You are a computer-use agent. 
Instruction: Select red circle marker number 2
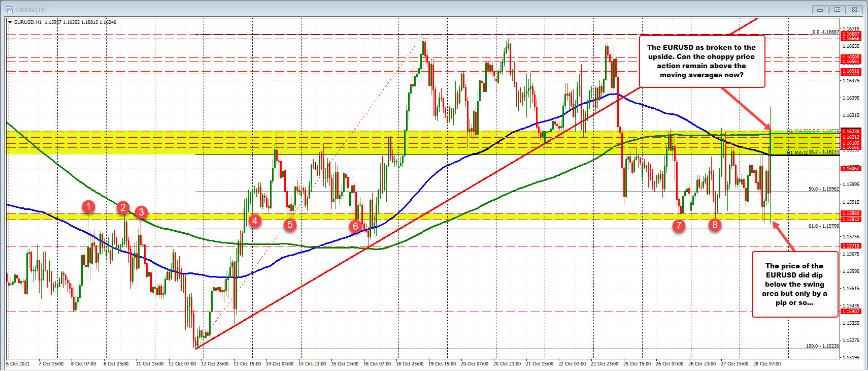point(123,207)
